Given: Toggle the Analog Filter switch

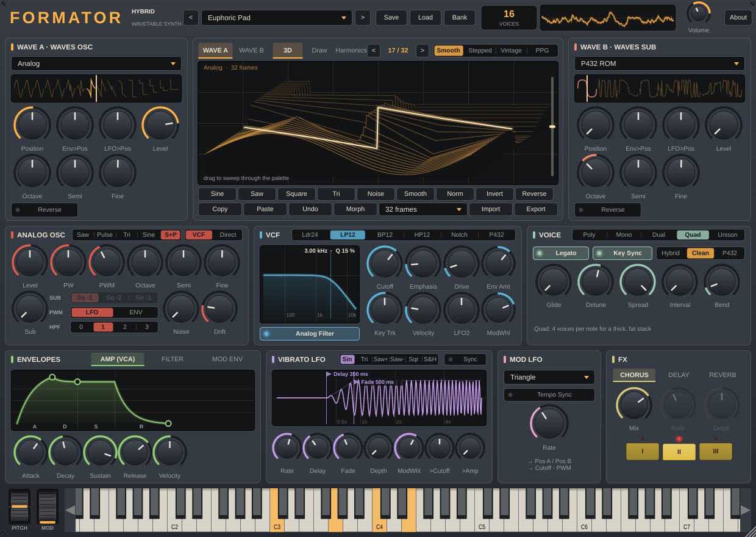Looking at the screenshot, I should coord(310,334).
